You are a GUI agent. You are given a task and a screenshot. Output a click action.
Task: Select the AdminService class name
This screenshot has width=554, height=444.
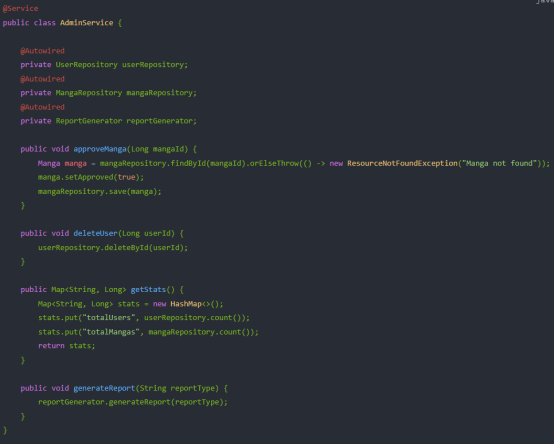coord(87,23)
